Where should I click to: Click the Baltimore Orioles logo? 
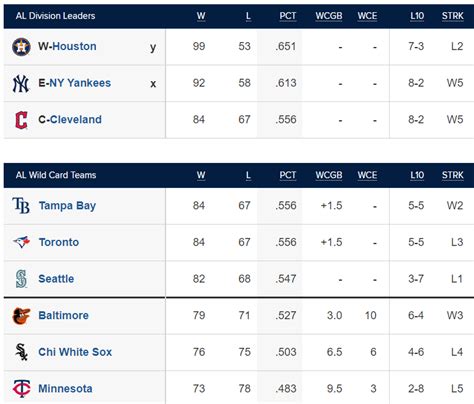coord(21,315)
